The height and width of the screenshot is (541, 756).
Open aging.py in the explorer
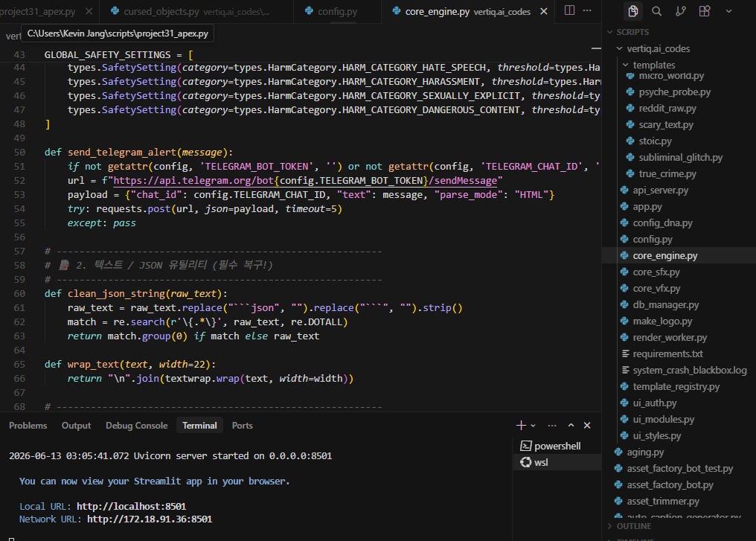coord(645,452)
